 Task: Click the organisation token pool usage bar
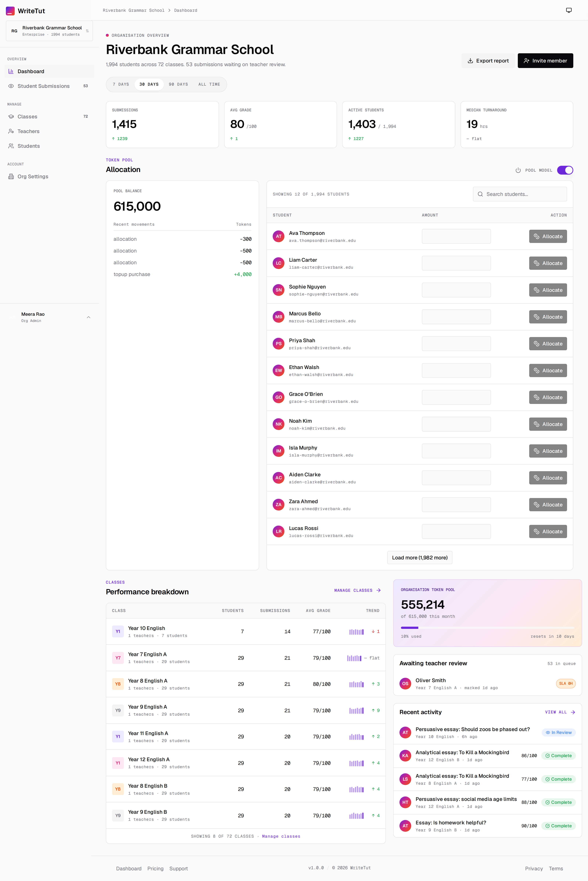[487, 627]
